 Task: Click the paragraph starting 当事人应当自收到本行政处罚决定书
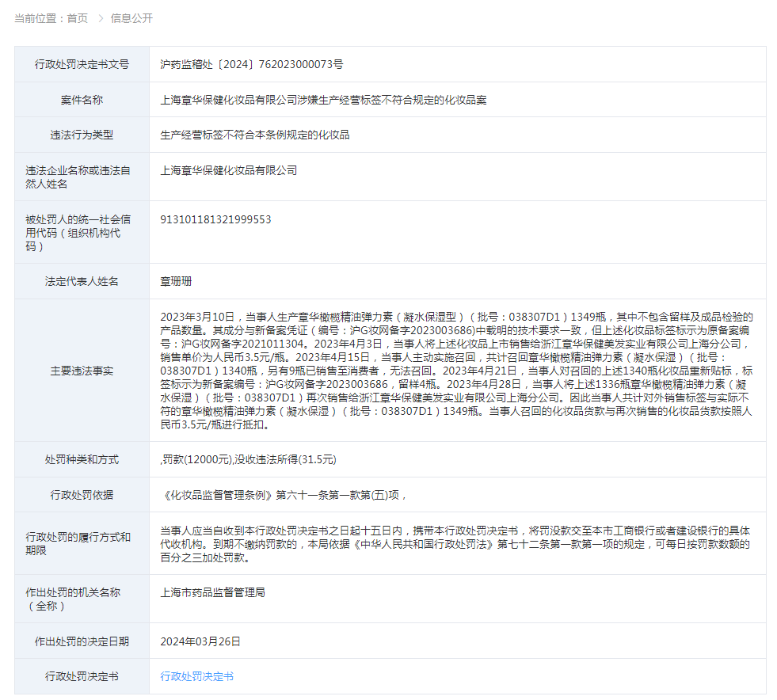tap(455, 544)
